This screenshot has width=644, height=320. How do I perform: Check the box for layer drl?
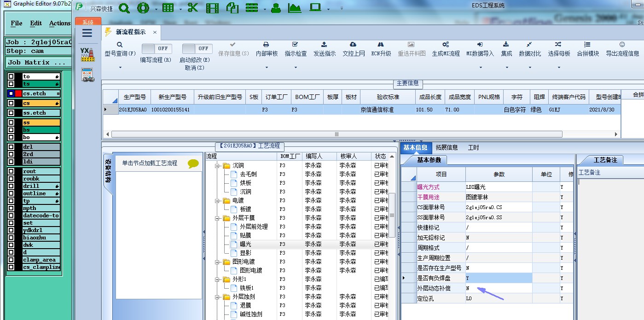11,147
